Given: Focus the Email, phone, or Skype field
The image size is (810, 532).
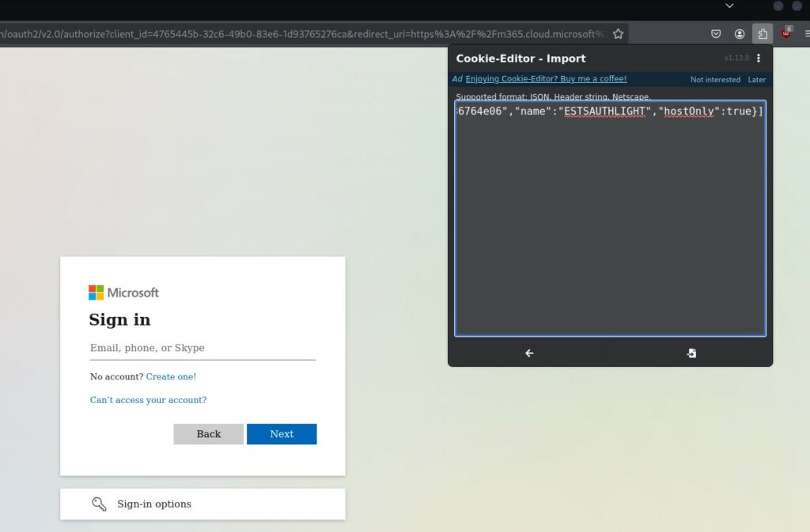Looking at the screenshot, I should pos(202,348).
